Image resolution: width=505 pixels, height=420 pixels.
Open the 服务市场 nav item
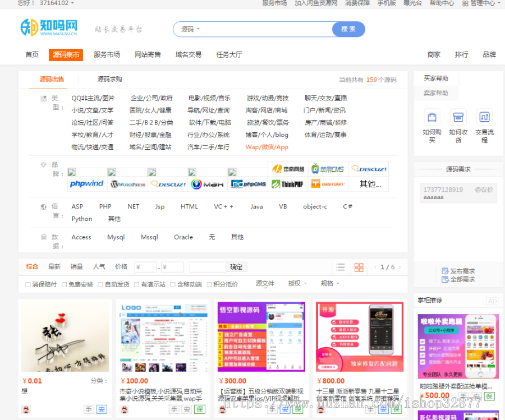(x=107, y=55)
